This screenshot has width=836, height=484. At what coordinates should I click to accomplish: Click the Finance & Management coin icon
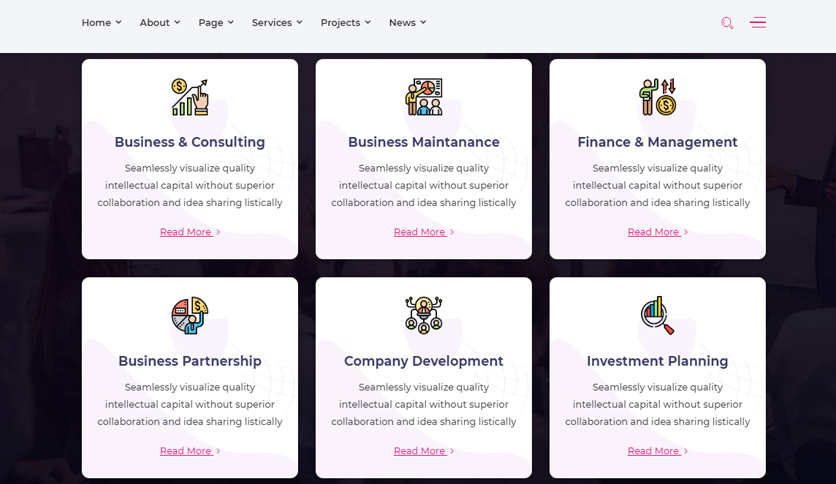(x=657, y=97)
